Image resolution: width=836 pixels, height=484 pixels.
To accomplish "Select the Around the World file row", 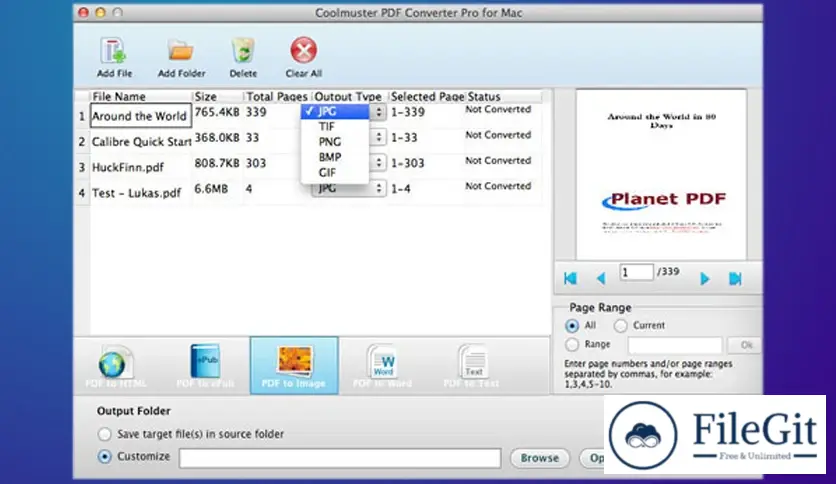I will (x=139, y=116).
